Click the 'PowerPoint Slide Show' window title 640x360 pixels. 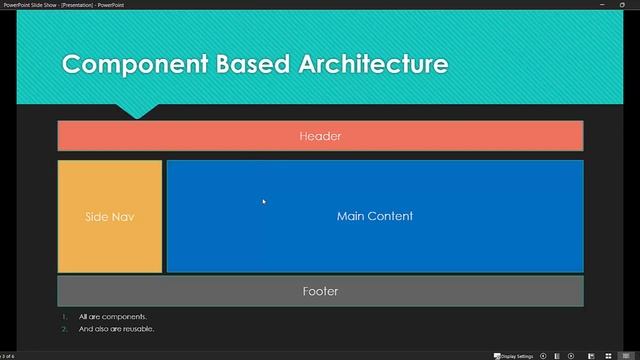coord(64,5)
